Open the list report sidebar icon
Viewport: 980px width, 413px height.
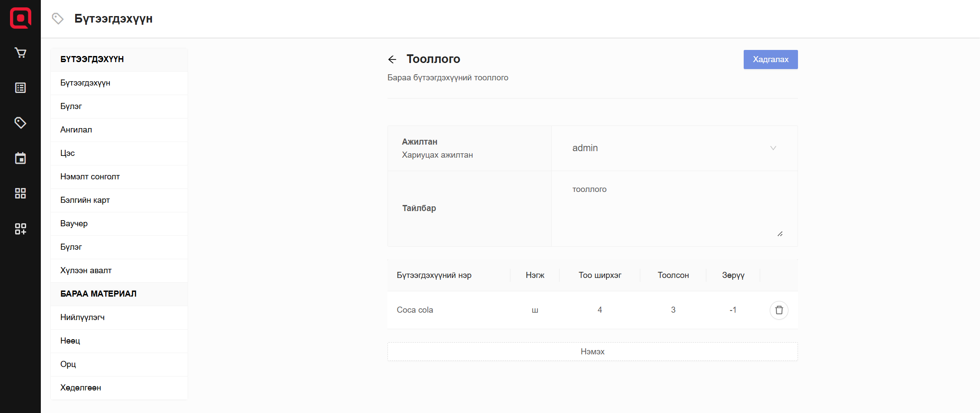pyautogui.click(x=20, y=88)
